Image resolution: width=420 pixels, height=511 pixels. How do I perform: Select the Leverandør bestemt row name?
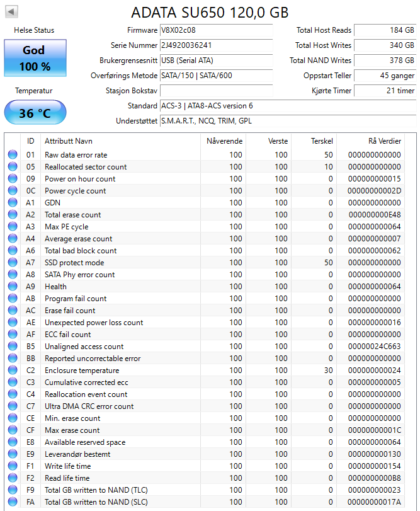[x=77, y=454]
